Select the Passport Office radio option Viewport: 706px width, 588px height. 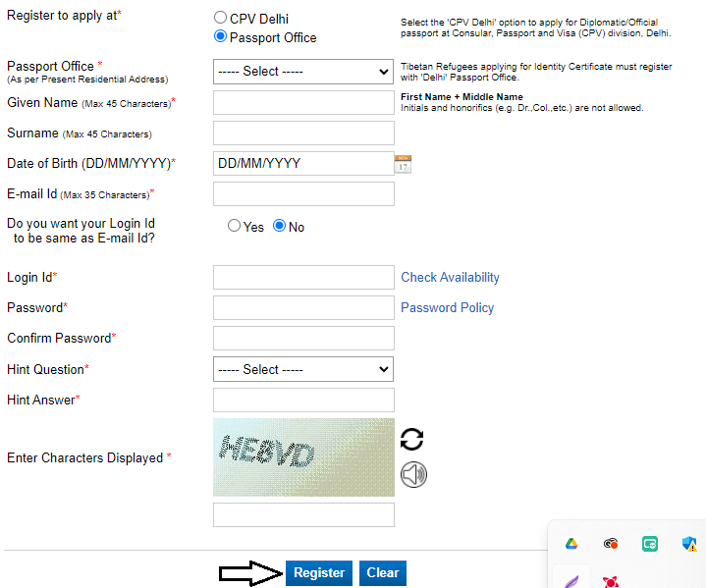click(x=220, y=36)
